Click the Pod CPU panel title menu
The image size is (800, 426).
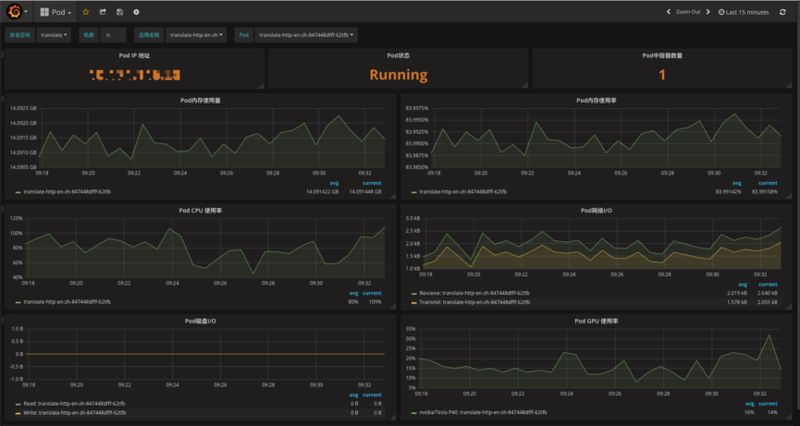click(199, 211)
